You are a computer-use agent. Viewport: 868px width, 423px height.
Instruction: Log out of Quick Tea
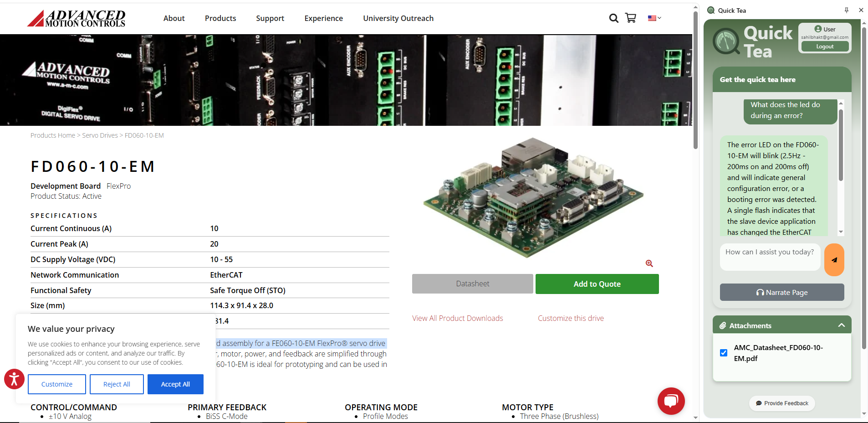coord(825,46)
